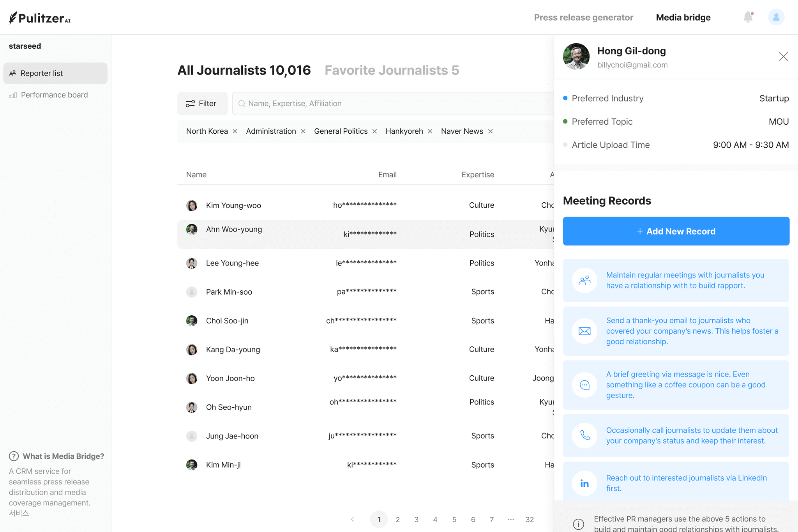Switch to Favorite Journalists tab
The height and width of the screenshot is (532, 798).
(392, 70)
